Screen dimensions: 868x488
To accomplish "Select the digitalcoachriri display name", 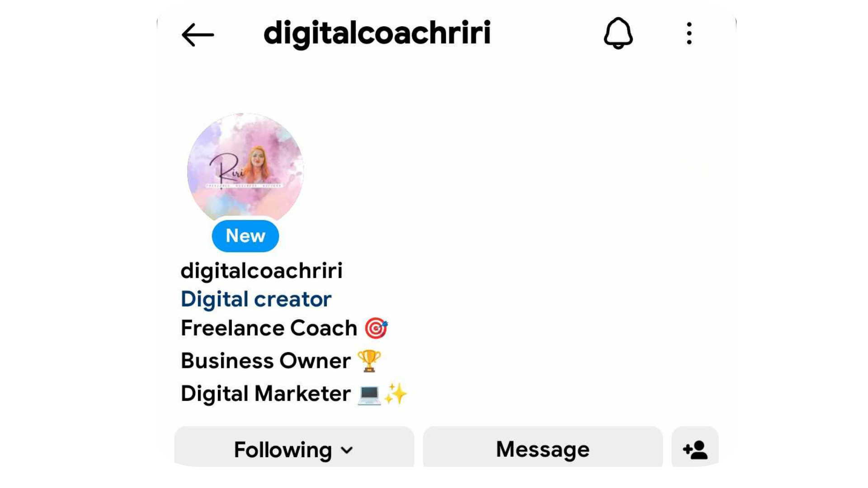I will pyautogui.click(x=261, y=271).
